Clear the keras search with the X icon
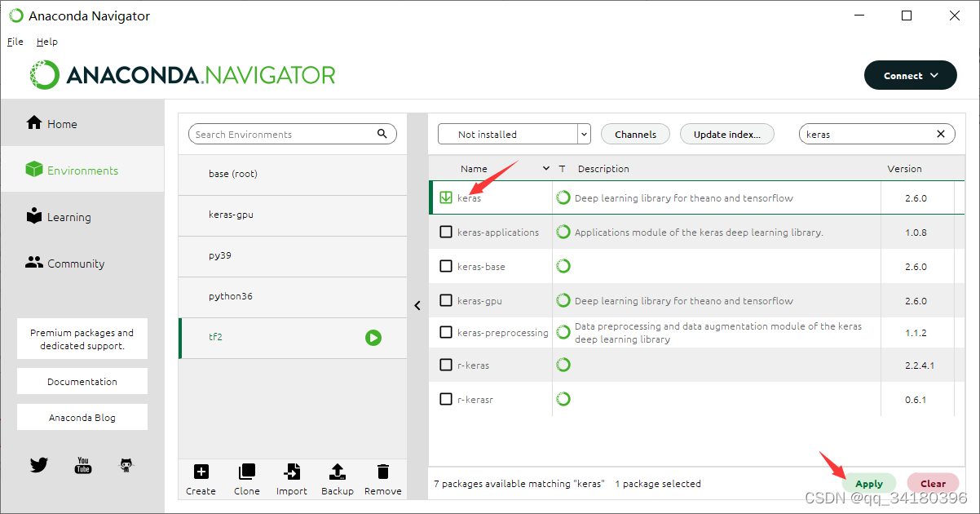The height and width of the screenshot is (514, 980). tap(940, 134)
